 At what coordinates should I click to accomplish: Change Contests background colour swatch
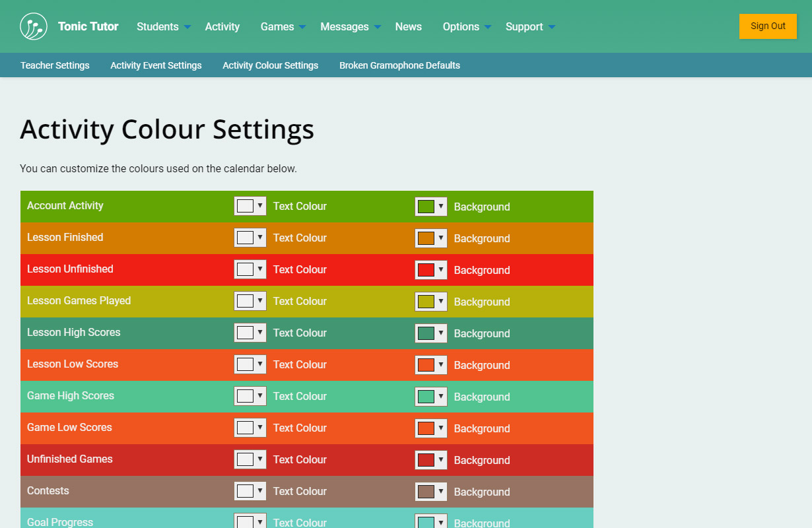pyautogui.click(x=430, y=492)
